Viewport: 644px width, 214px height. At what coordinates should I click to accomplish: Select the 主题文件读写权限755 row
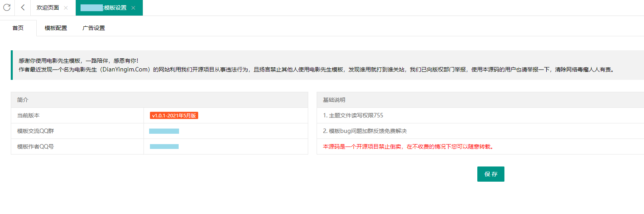coord(353,115)
